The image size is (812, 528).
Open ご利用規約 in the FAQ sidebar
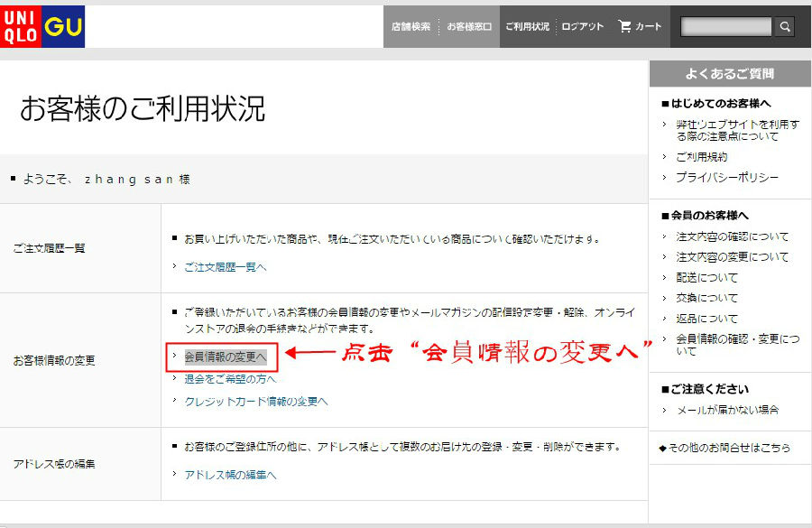coord(701,157)
